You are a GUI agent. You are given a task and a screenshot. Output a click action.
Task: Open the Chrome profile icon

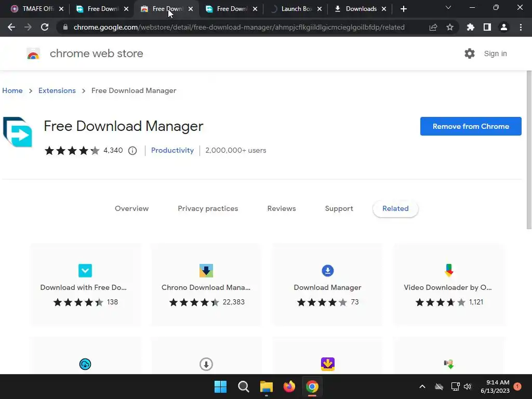point(504,27)
